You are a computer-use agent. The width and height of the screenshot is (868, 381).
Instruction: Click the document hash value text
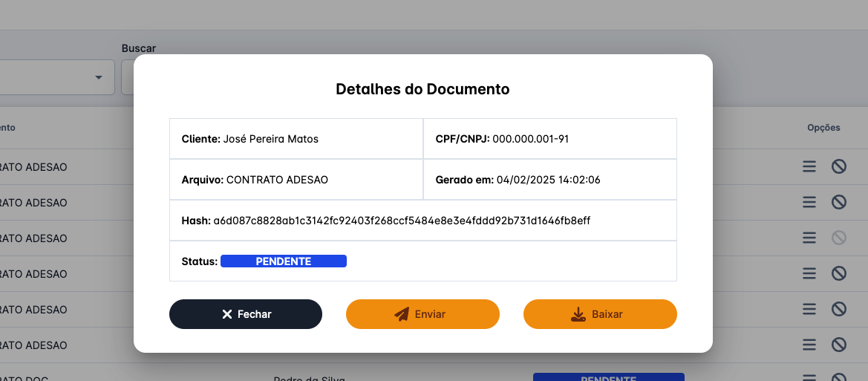tap(402, 221)
